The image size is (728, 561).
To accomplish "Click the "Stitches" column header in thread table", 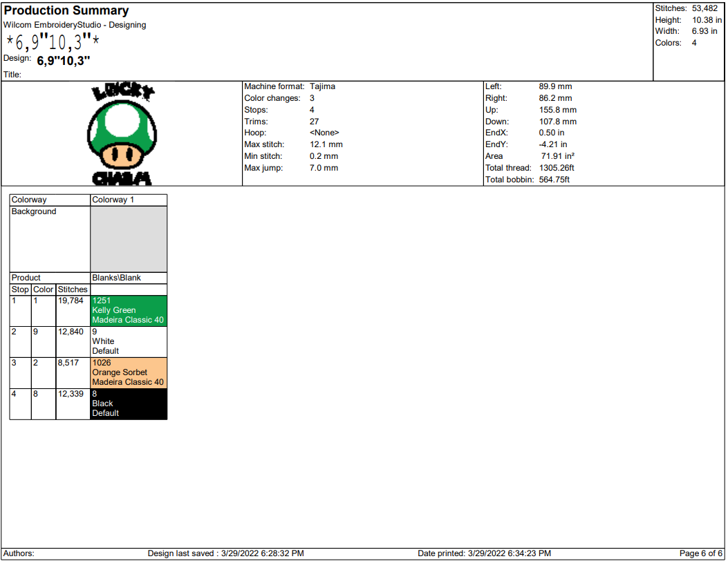I will click(x=73, y=289).
